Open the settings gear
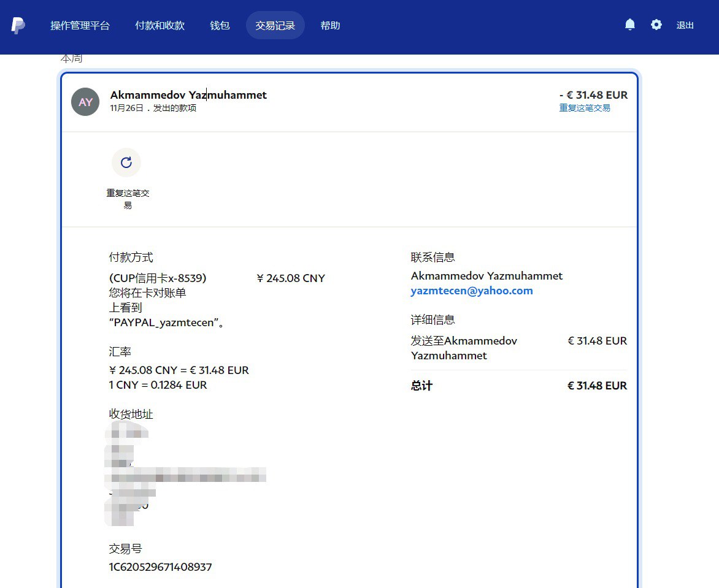 656,25
